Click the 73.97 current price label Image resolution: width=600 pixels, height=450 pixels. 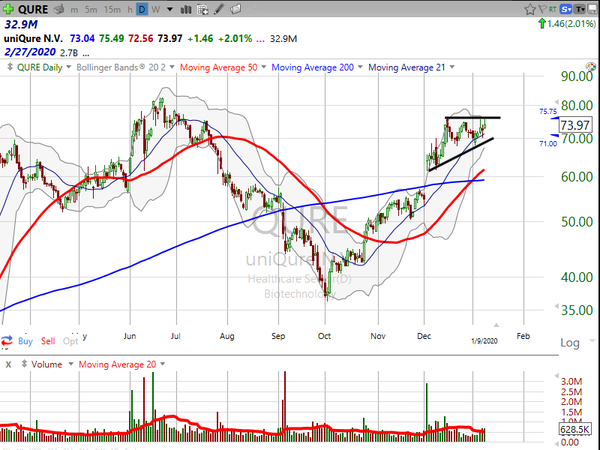(576, 125)
